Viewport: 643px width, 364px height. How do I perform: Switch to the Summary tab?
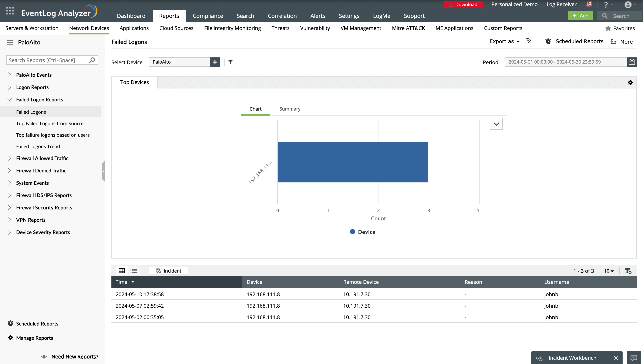pos(290,109)
